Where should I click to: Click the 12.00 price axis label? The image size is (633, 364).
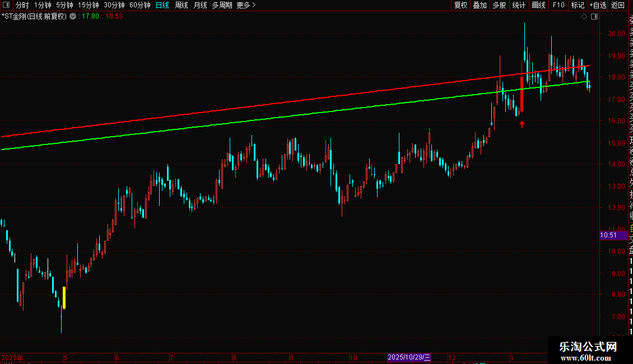[616, 208]
